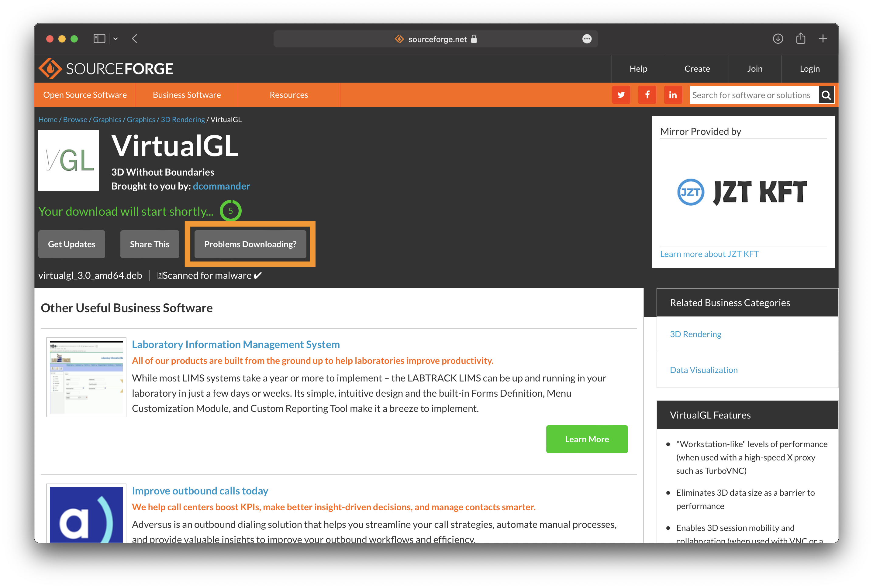Click the search magnifier button
The image size is (873, 588).
coord(826,95)
